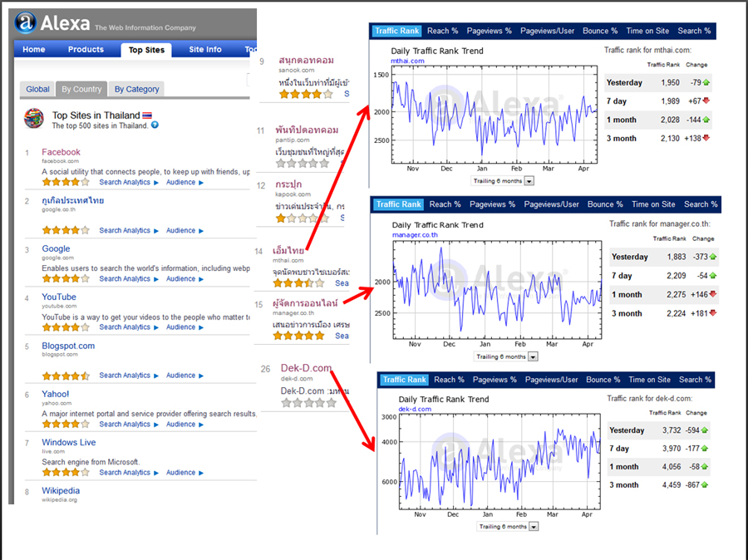Click the manager.co.th star rating
The height and width of the screenshot is (560, 748).
[298, 336]
